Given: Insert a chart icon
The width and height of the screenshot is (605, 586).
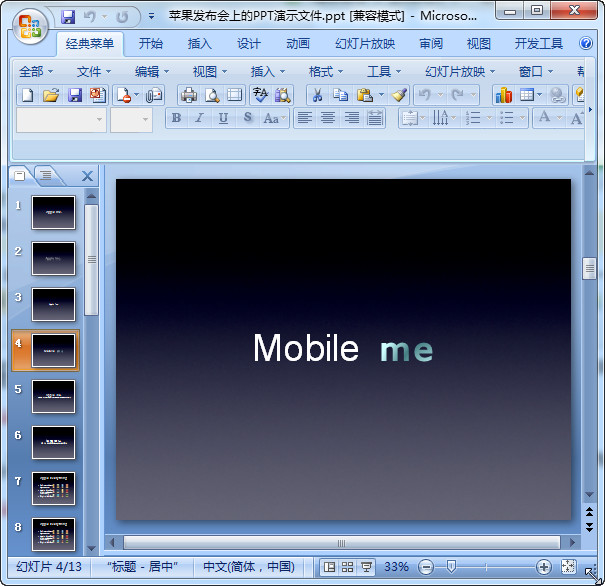Looking at the screenshot, I should 504,95.
